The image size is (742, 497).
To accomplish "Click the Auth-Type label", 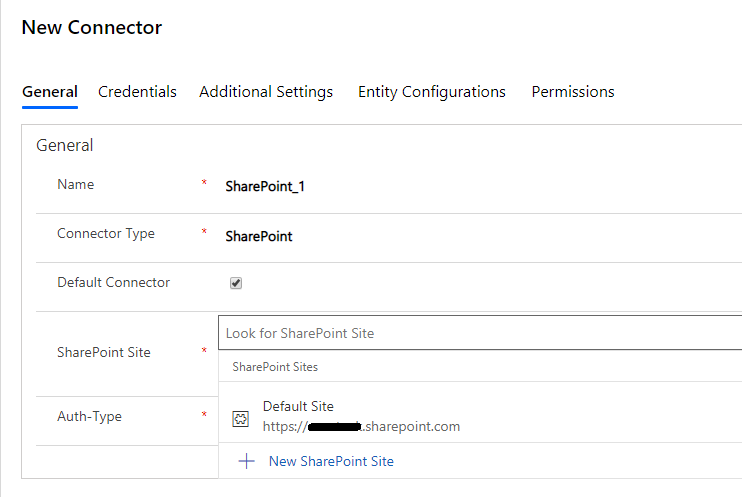I will pyautogui.click(x=89, y=417).
